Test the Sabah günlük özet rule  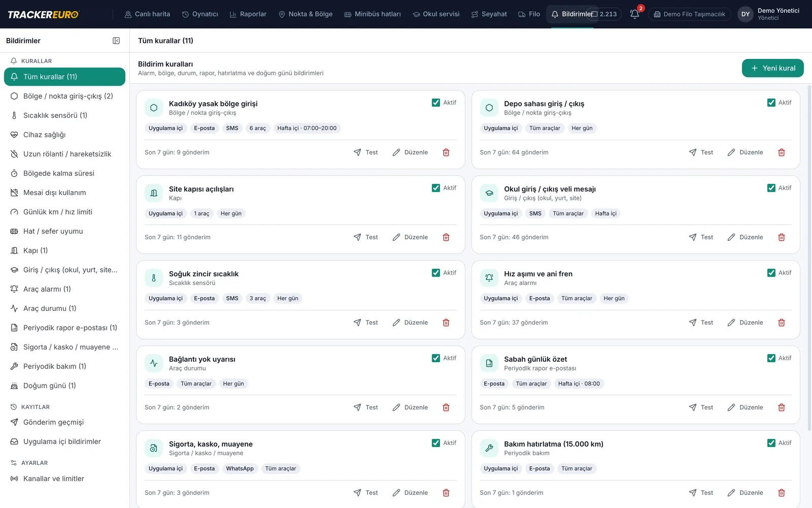[701, 407]
